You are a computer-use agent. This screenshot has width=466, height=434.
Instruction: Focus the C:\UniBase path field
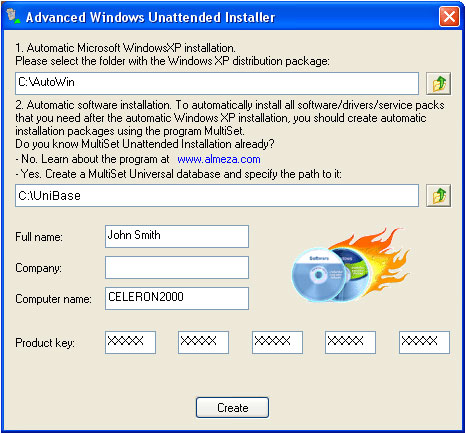tap(217, 195)
